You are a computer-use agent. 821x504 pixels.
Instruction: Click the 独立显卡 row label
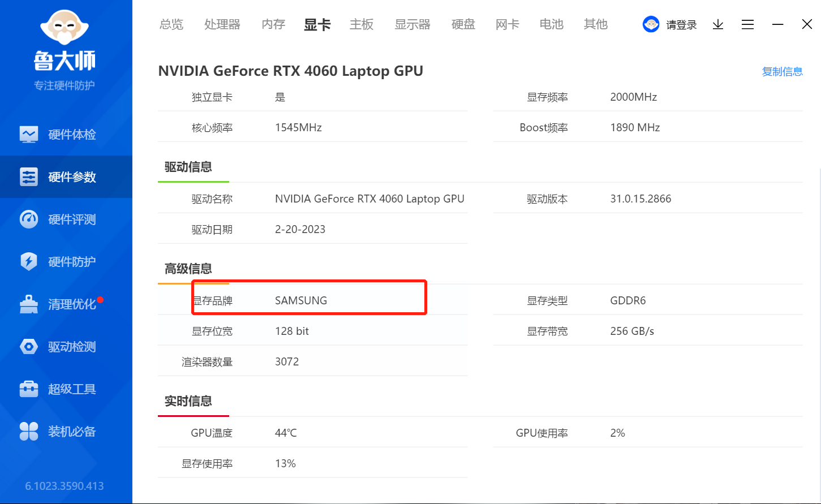coord(212,97)
